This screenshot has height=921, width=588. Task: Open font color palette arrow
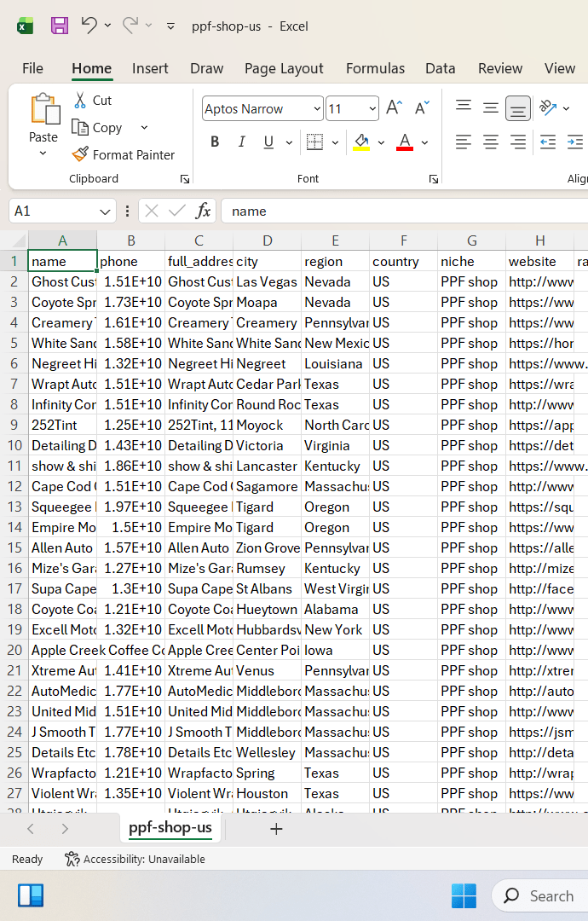425,142
